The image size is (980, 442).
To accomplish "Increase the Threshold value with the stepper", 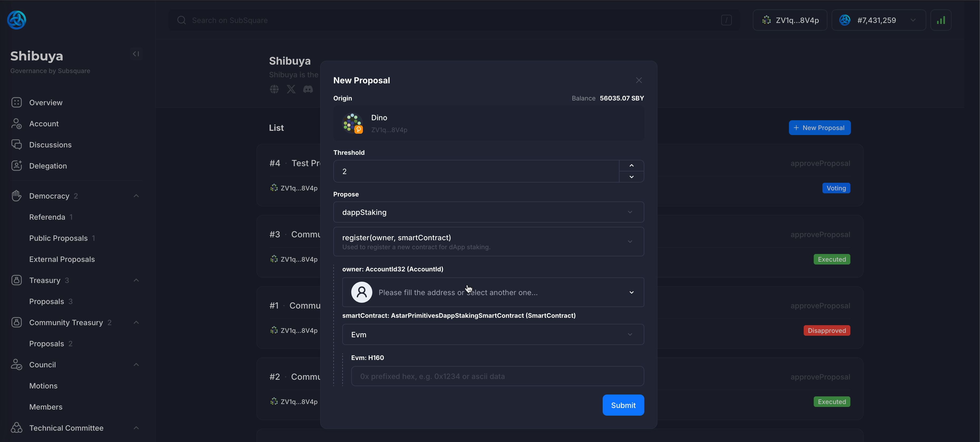I will pos(631,165).
